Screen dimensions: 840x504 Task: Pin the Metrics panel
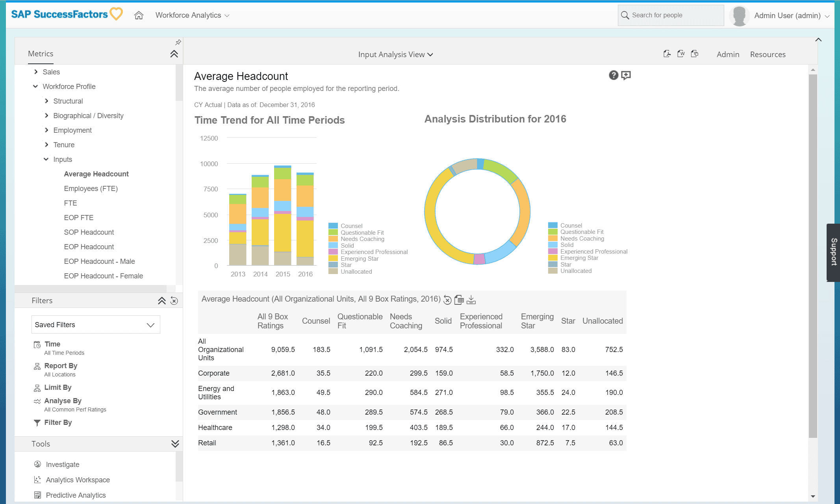pyautogui.click(x=178, y=42)
